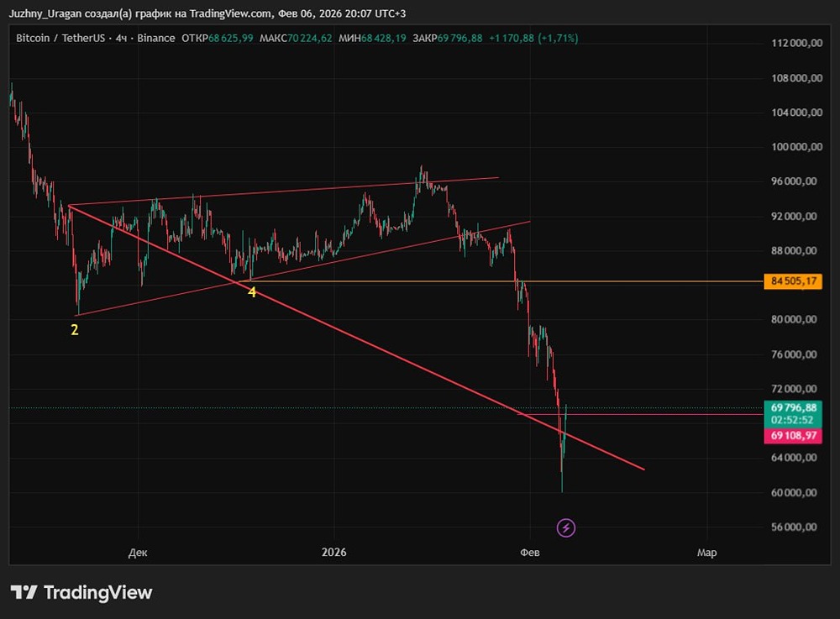Screen dimensions: 840x619
Task: Click the 112 000,00 price axis label
Action: [796, 43]
